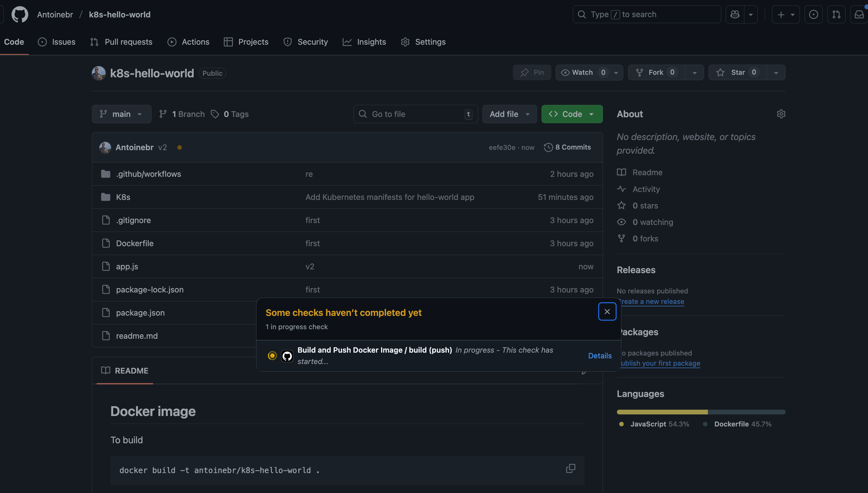Click the About settings gear icon
The image size is (868, 493).
pos(781,114)
